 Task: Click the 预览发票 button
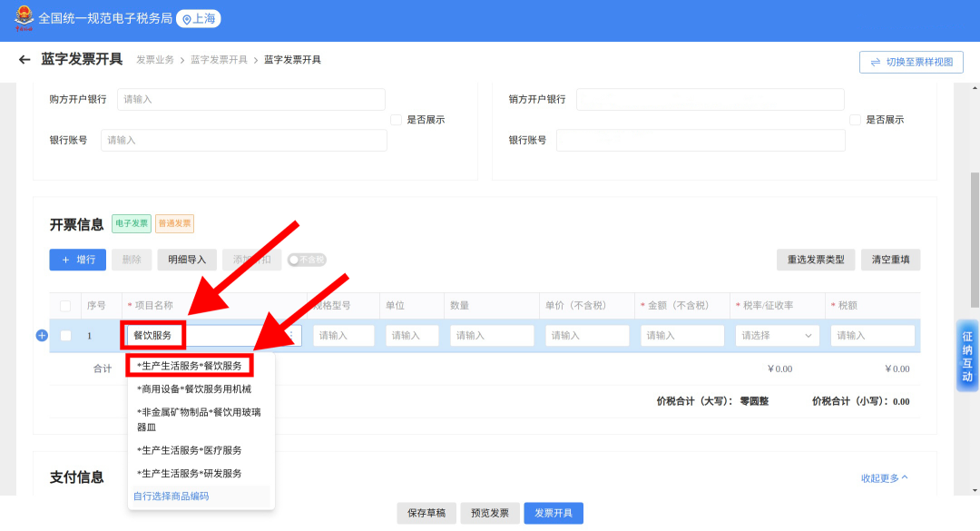click(x=490, y=513)
